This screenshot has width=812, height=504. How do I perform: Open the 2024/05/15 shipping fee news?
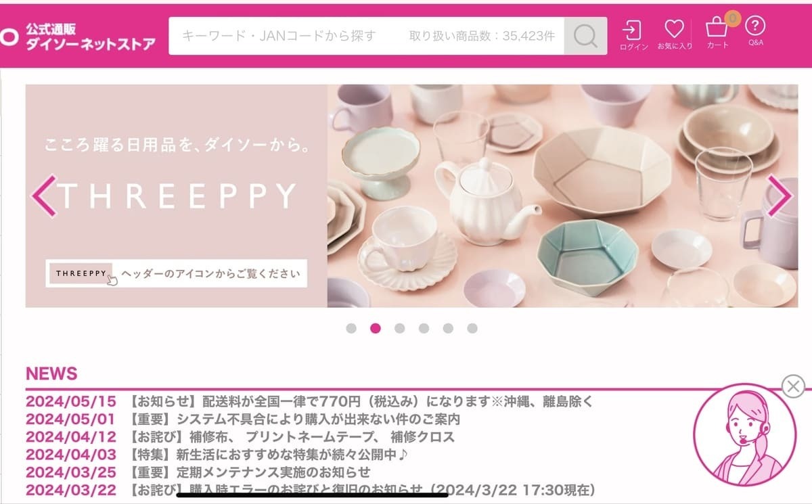point(309,401)
